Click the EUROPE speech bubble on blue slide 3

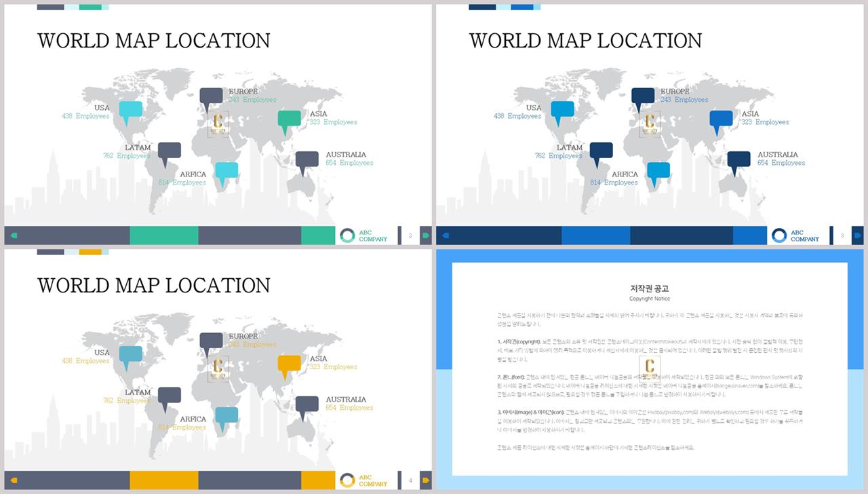point(643,99)
